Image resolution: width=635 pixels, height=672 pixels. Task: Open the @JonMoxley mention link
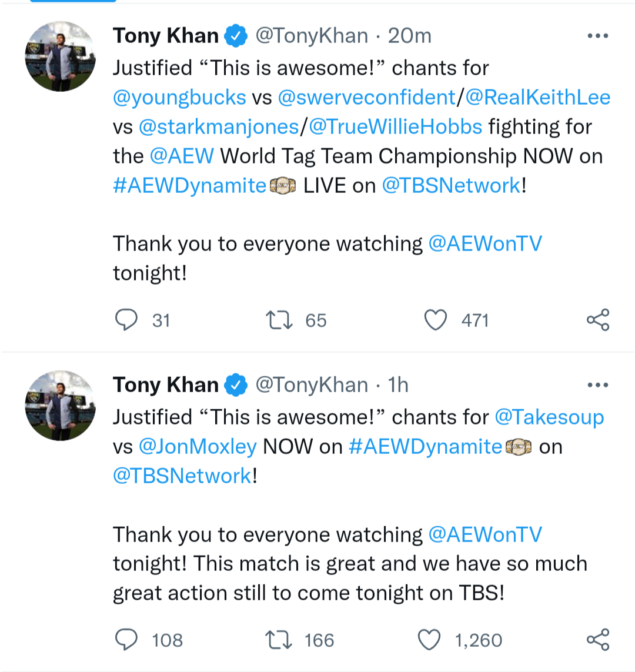pyautogui.click(x=198, y=447)
